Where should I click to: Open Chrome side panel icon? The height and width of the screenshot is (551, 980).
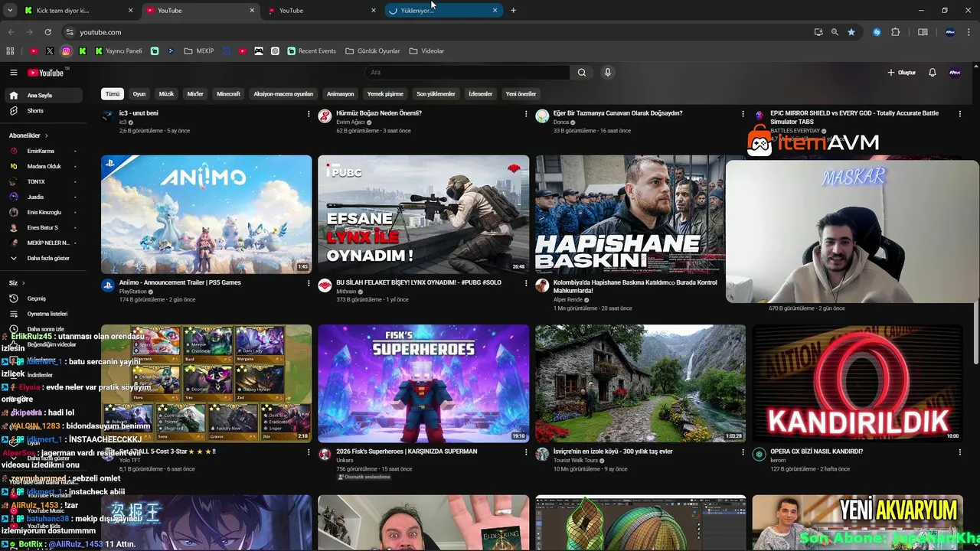pyautogui.click(x=923, y=32)
